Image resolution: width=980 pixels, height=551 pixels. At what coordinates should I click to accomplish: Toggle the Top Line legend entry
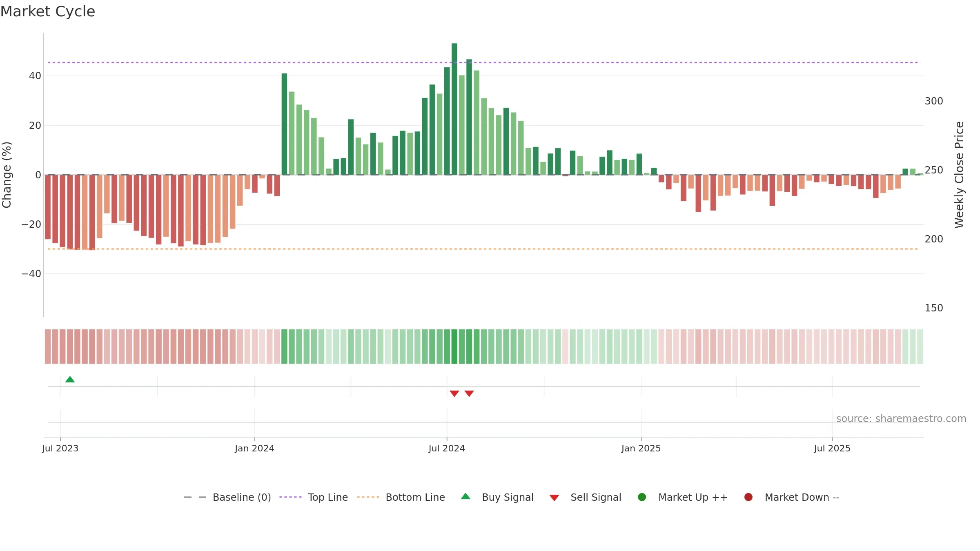click(x=314, y=497)
